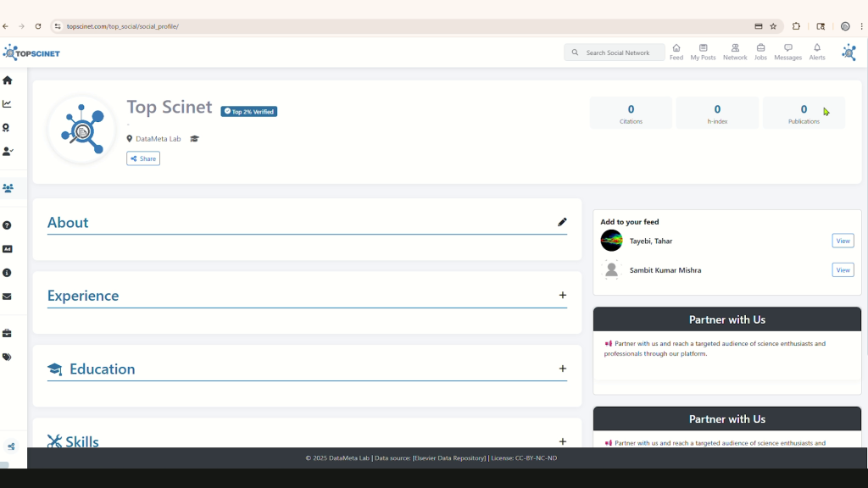View Tayebi, Tahar's profile
Viewport: 868px width, 488px height.
[x=843, y=241]
